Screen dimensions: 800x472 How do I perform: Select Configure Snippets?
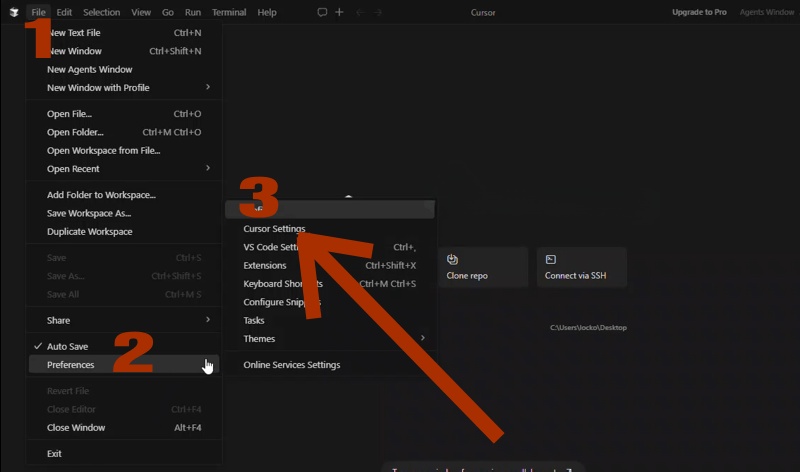330,302
